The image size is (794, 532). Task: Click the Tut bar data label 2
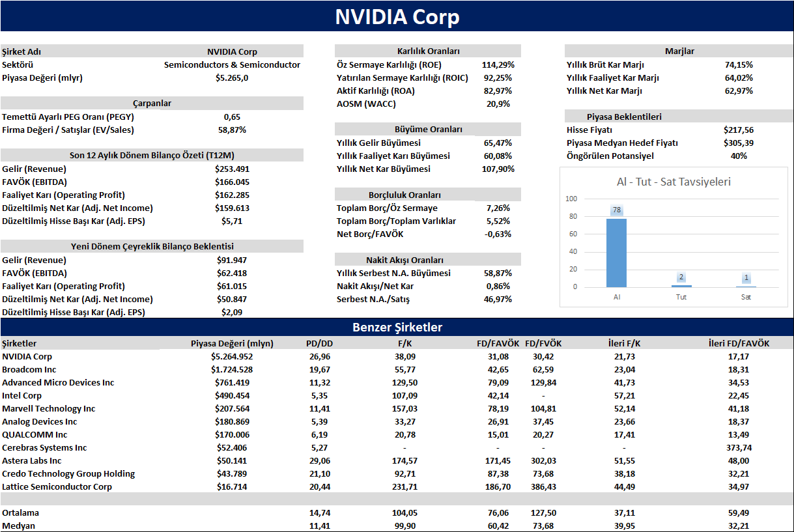pos(681,277)
